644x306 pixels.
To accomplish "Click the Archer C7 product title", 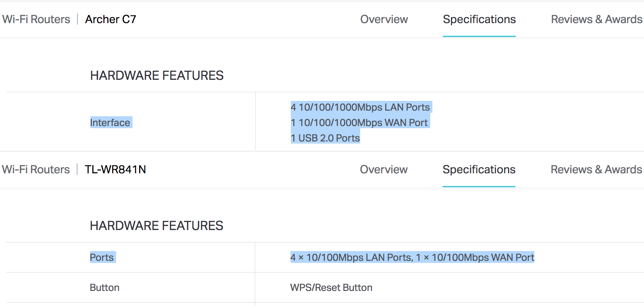I will (111, 19).
